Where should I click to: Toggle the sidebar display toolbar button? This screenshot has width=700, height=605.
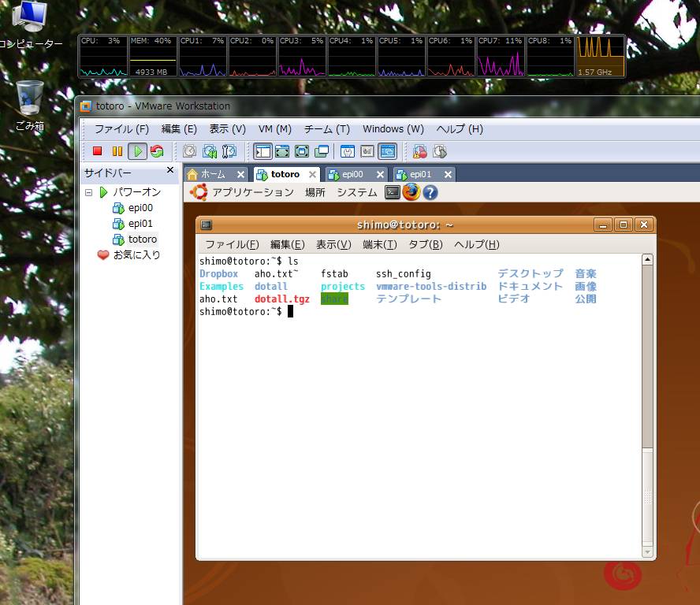click(262, 151)
